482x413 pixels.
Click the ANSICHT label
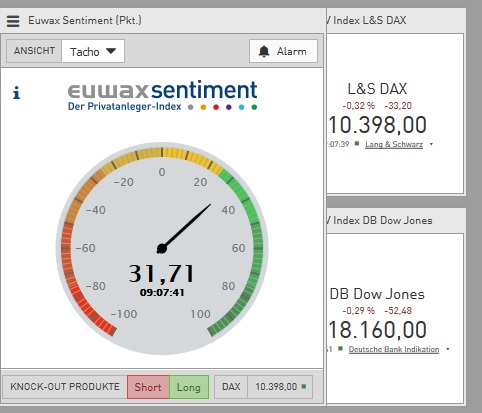[x=34, y=51]
